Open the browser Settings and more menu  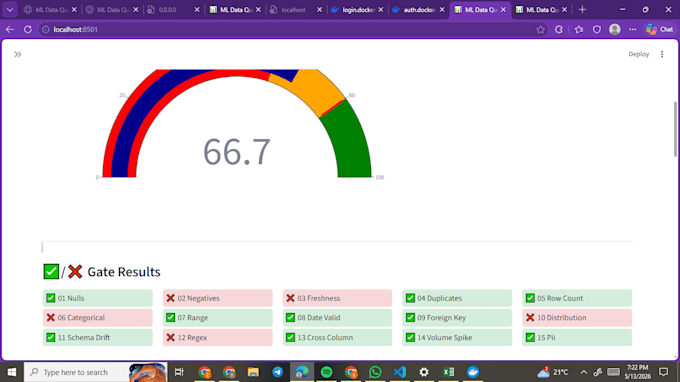click(x=633, y=29)
